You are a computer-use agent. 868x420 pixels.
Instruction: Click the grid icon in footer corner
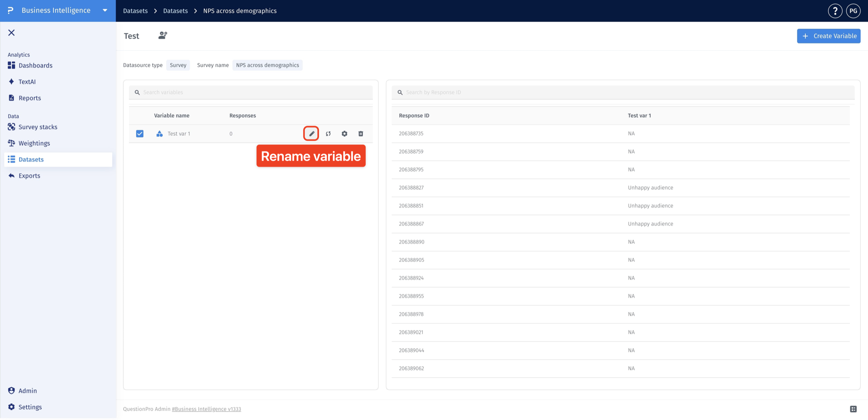tap(853, 409)
